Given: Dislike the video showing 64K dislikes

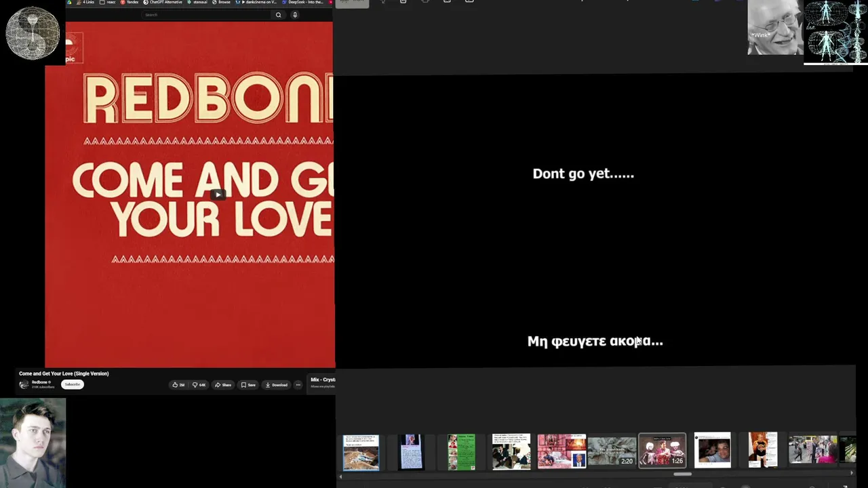Looking at the screenshot, I should 199,385.
